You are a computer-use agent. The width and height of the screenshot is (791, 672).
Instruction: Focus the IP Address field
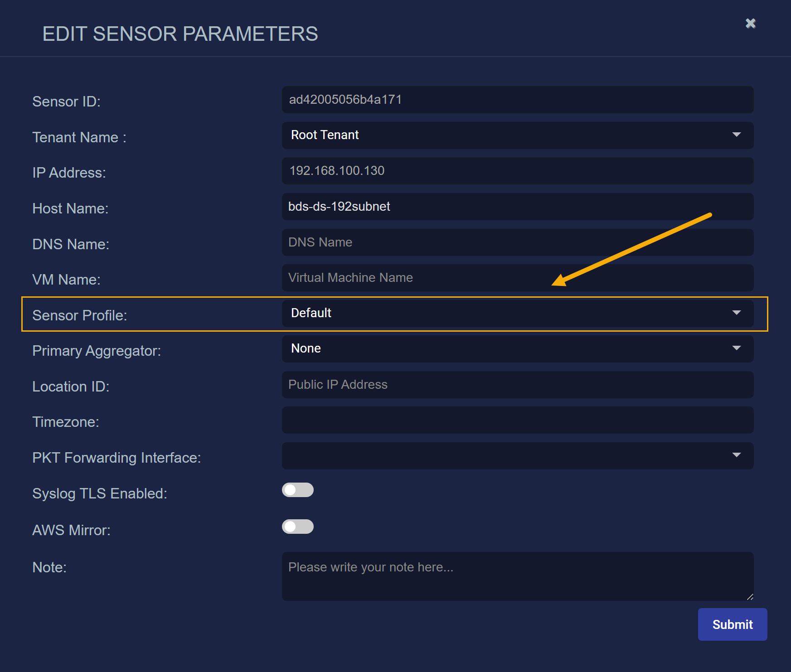517,171
